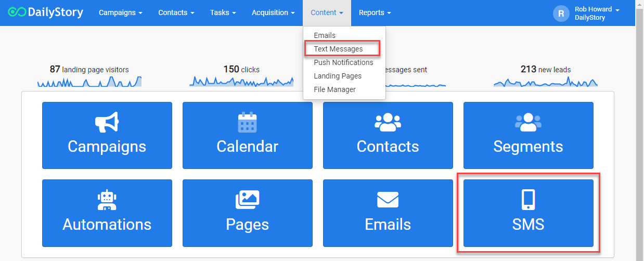This screenshot has height=261, width=644.
Task: Open the Campaigns tile label
Action: [107, 146]
